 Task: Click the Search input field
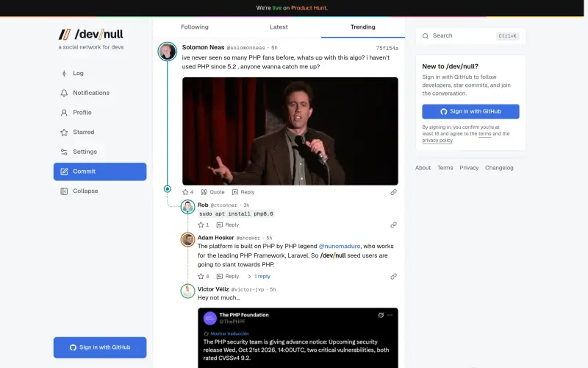(470, 36)
